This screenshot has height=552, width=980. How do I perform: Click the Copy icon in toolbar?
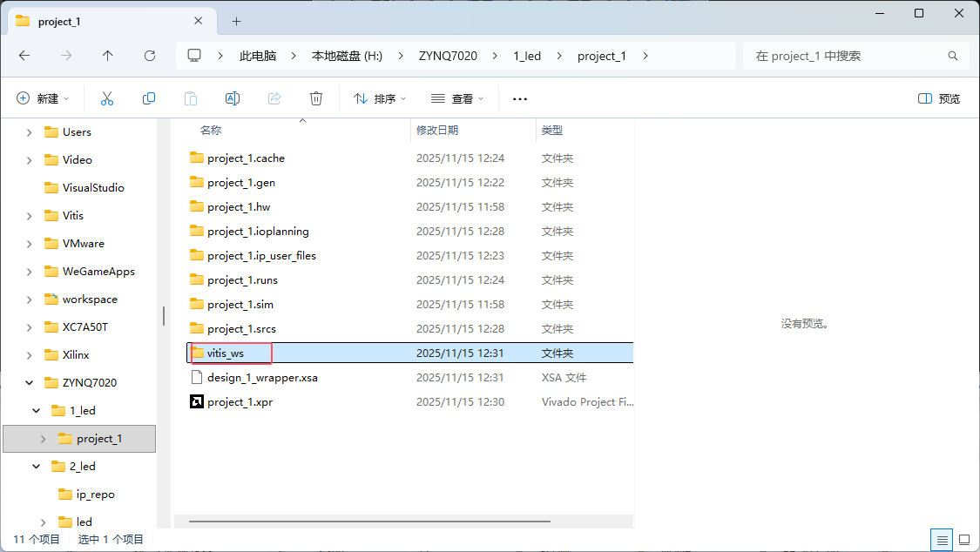pos(149,98)
